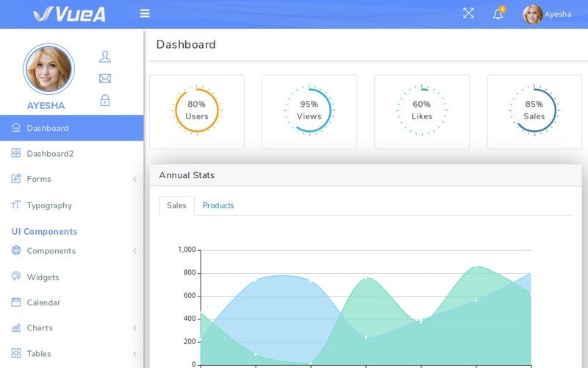Click the bar chart icon beside Charts
The height and width of the screenshot is (368, 588).
coord(15,328)
